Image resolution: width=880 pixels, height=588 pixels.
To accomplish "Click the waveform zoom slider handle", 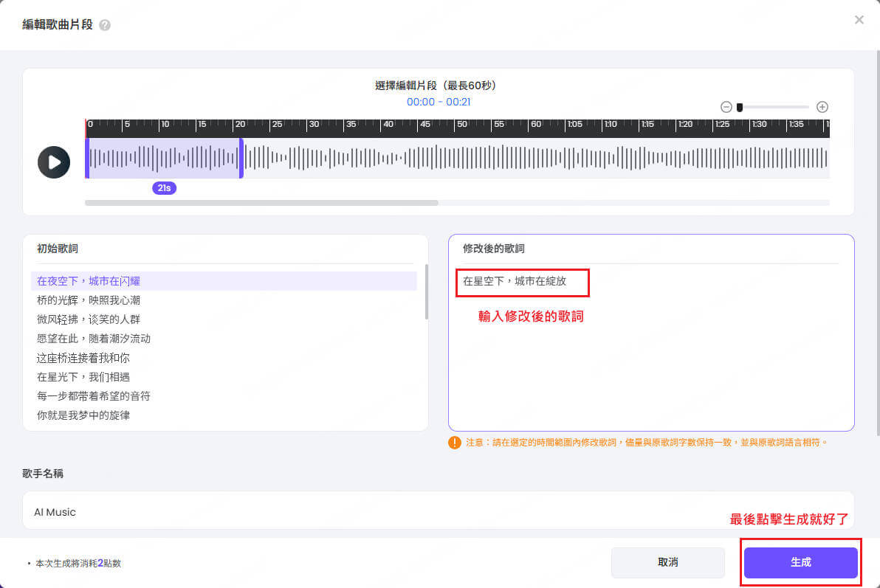I will tap(740, 107).
